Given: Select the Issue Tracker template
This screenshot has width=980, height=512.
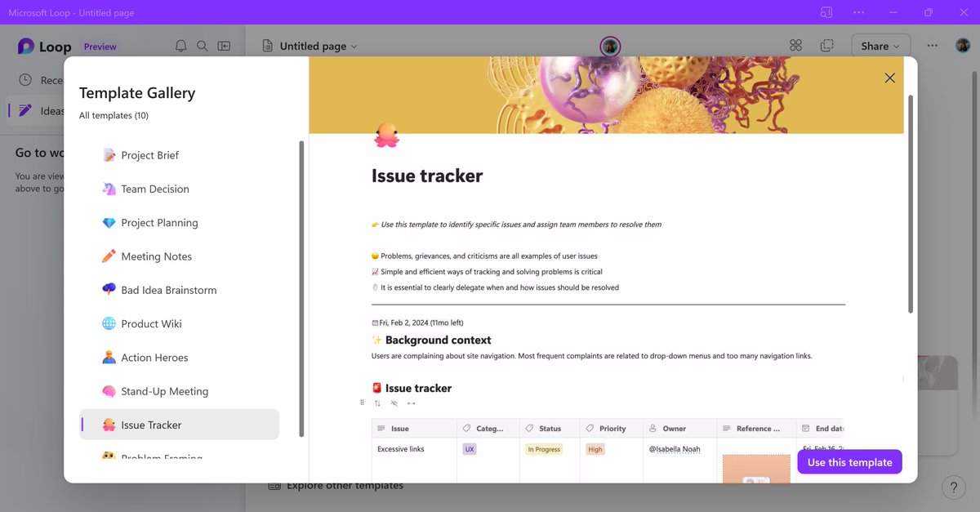Looking at the screenshot, I should [x=179, y=425].
